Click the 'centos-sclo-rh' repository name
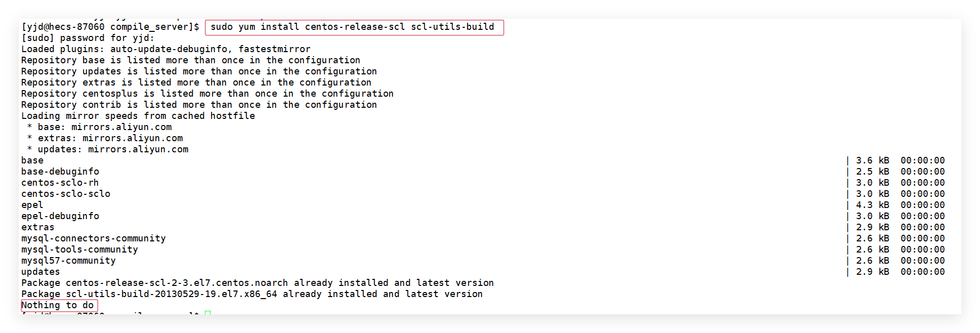Viewport: 980px width, 333px height. tap(60, 183)
